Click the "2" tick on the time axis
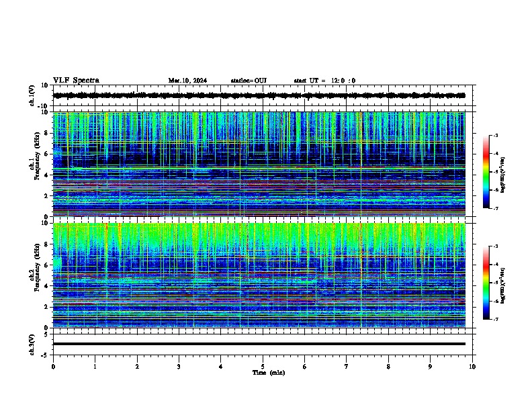 click(x=137, y=367)
